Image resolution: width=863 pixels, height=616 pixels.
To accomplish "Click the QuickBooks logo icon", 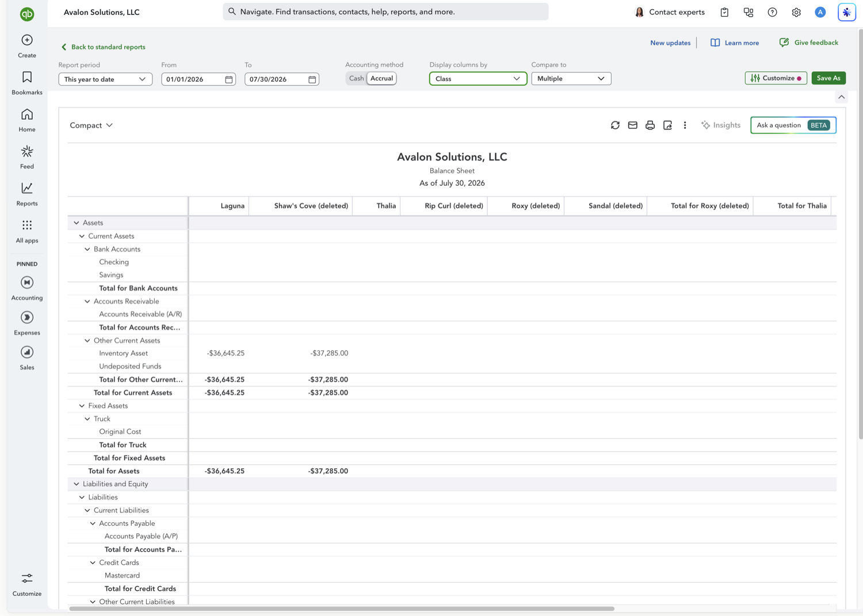I will (x=27, y=14).
